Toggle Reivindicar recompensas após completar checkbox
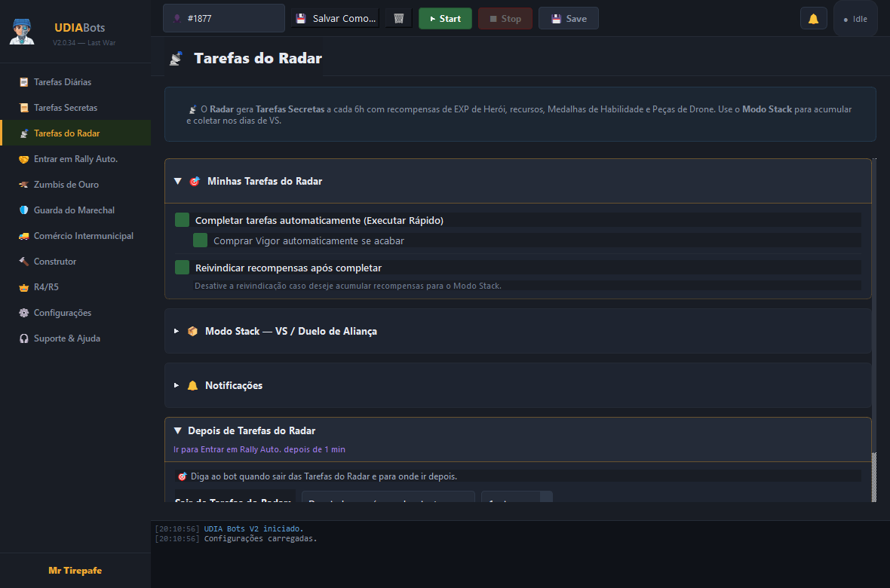The width and height of the screenshot is (890, 588). [183, 268]
